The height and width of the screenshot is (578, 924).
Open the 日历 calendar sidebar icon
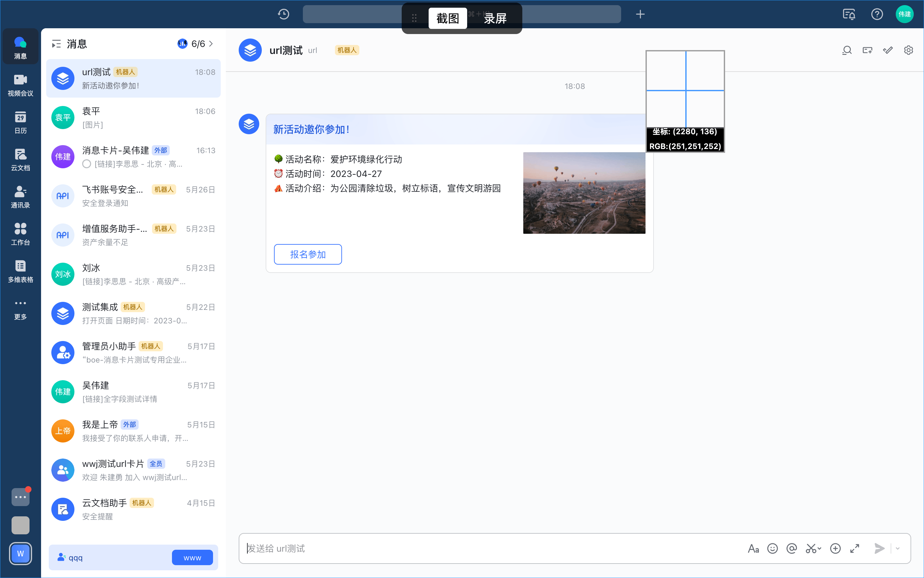coord(20,122)
